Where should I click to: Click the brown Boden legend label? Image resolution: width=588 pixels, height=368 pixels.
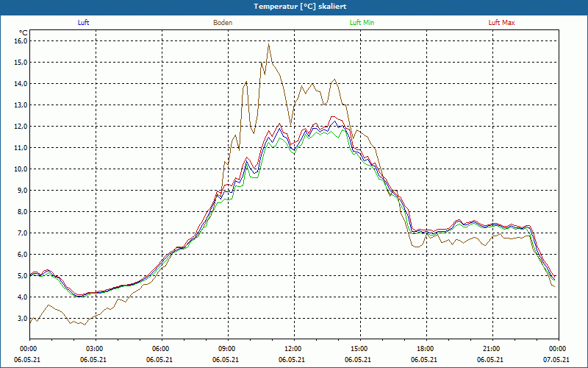(x=223, y=23)
